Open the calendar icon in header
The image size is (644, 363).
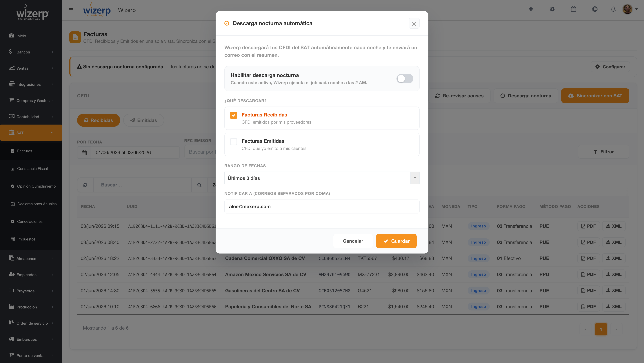tap(574, 9)
